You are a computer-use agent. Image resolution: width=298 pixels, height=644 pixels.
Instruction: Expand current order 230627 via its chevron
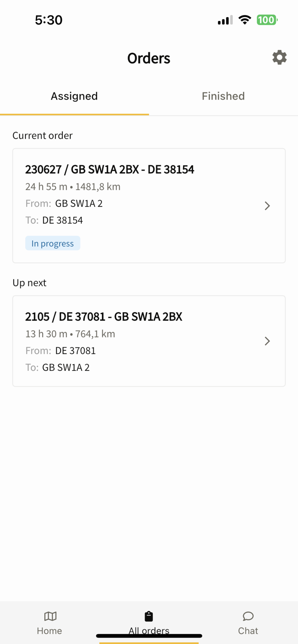pos(267,206)
